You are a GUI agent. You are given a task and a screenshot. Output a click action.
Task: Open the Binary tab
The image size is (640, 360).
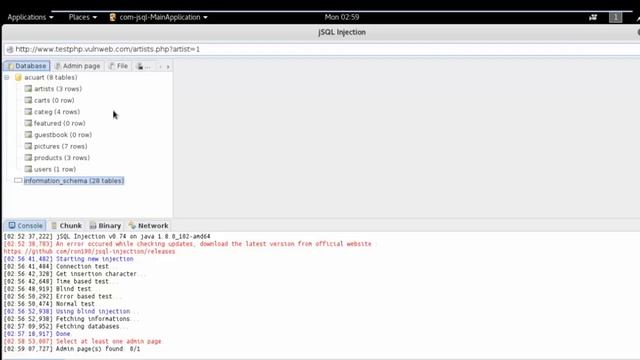point(105,225)
